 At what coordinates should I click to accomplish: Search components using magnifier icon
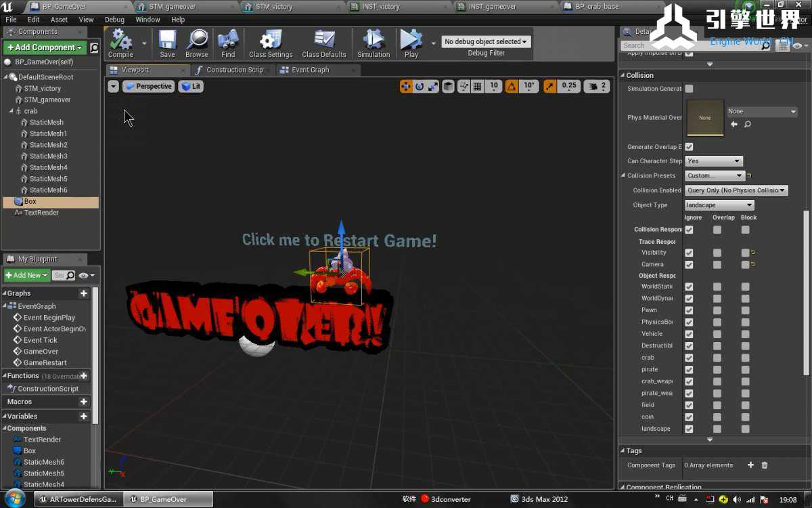pyautogui.click(x=95, y=47)
